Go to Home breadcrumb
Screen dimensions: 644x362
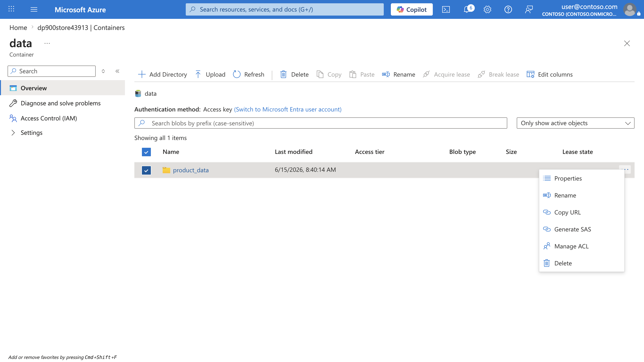(18, 28)
